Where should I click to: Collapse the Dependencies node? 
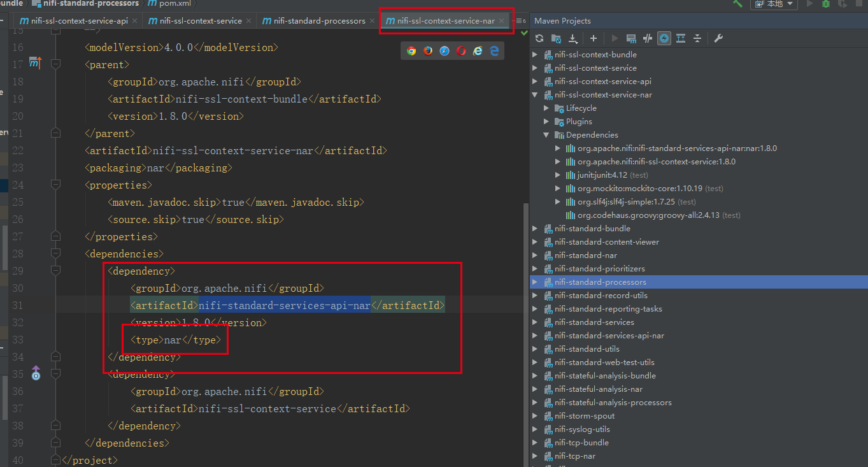click(x=546, y=135)
